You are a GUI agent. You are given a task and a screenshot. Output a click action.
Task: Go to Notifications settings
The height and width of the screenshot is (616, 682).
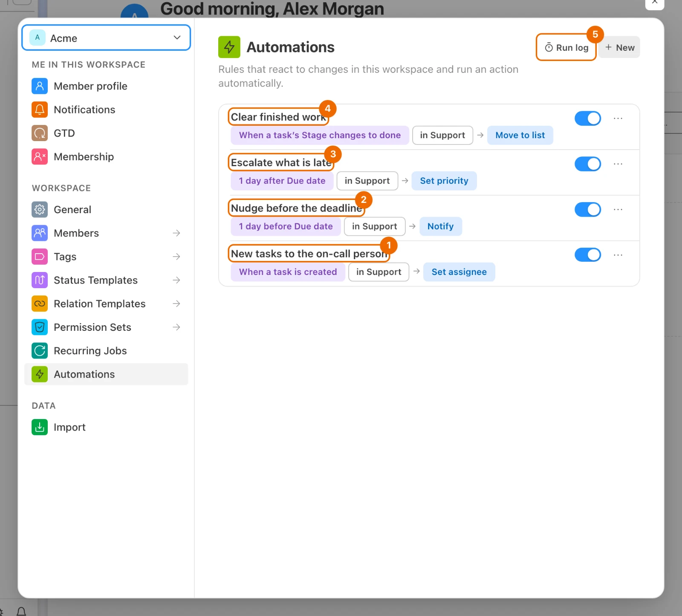click(106, 110)
